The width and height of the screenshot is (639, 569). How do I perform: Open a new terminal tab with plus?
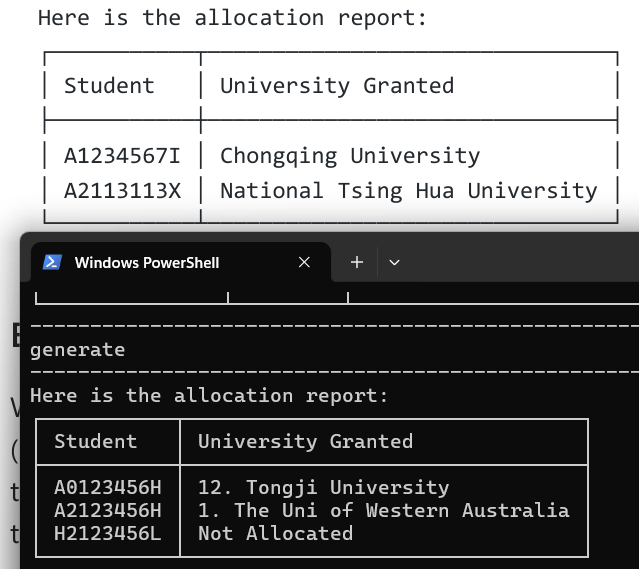click(x=357, y=262)
